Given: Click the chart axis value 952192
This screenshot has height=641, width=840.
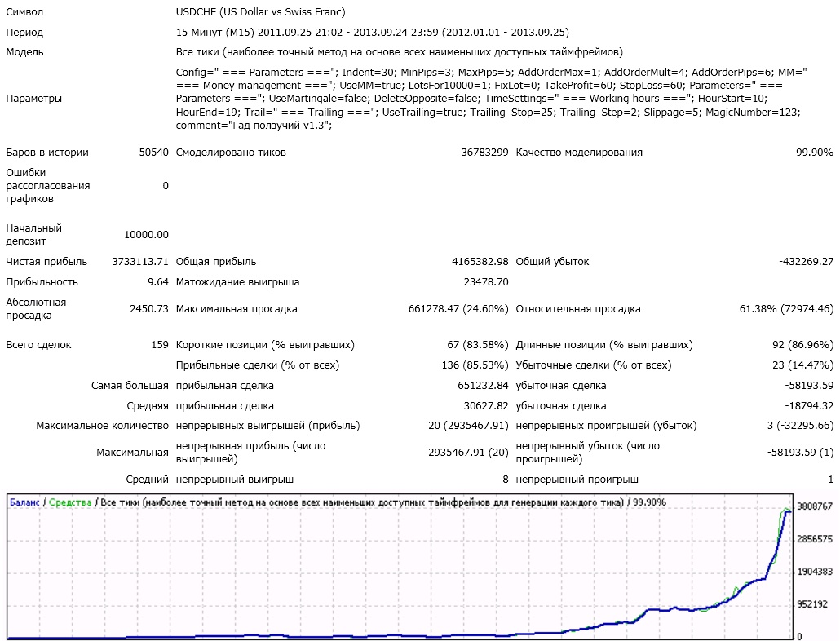Looking at the screenshot, I should 812,604.
